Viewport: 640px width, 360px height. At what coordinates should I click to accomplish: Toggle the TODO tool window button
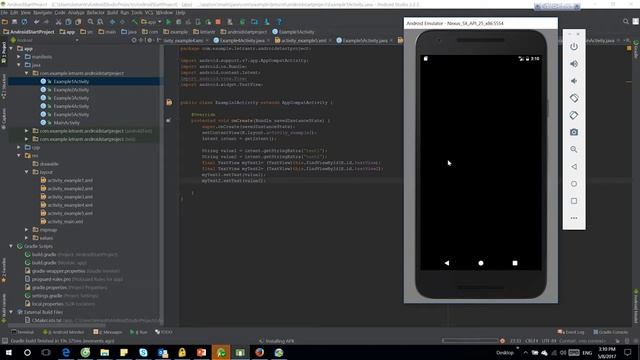point(164,332)
